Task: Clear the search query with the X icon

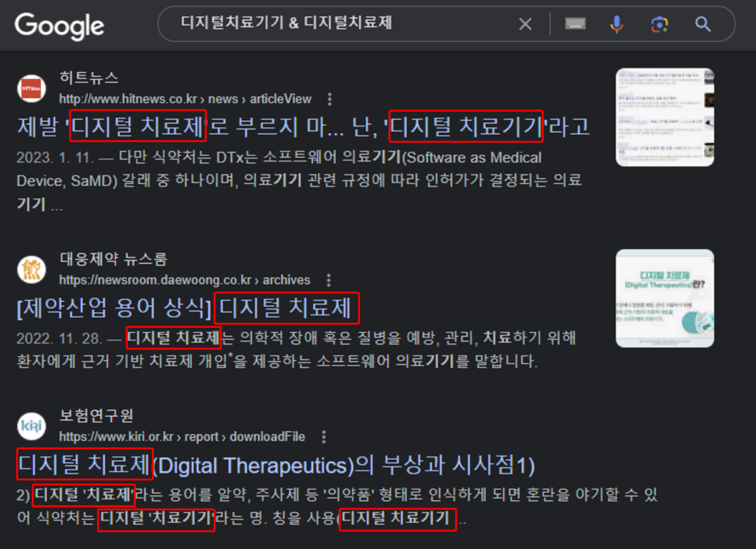Action: 526,24
